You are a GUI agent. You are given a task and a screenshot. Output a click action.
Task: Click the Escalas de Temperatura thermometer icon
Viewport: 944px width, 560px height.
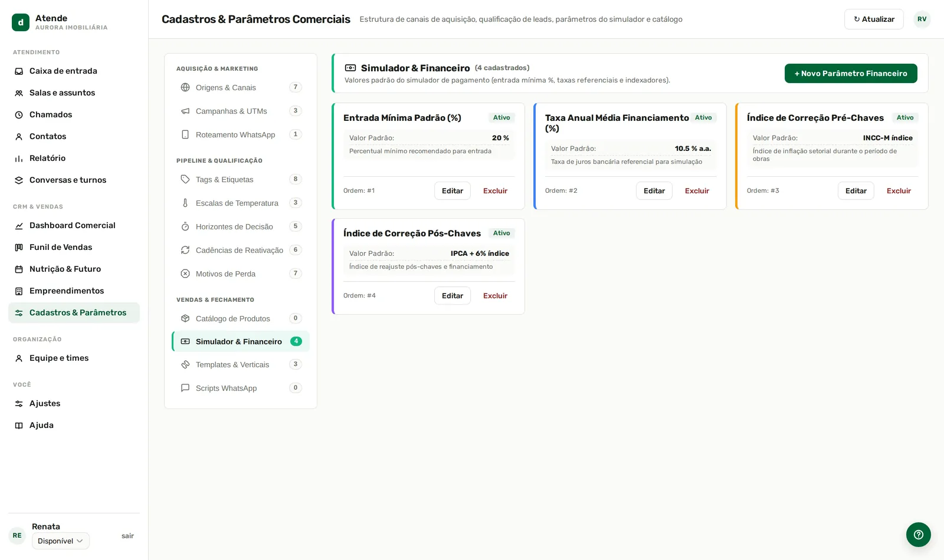tap(185, 203)
